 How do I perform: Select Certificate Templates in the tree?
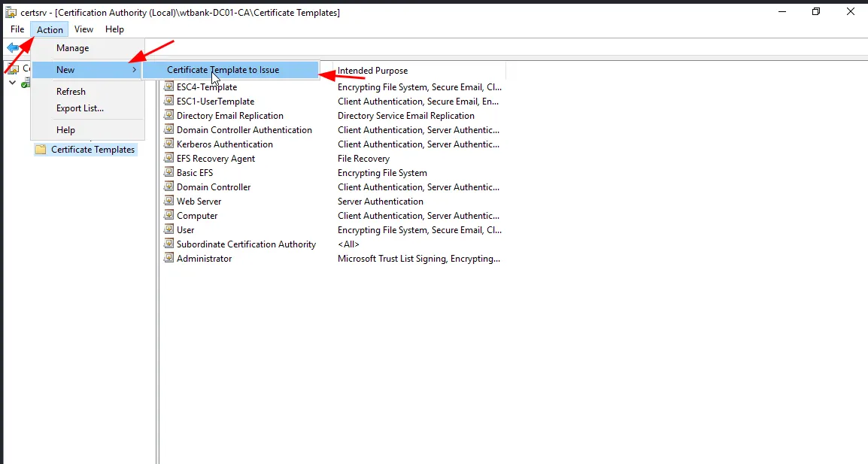93,150
